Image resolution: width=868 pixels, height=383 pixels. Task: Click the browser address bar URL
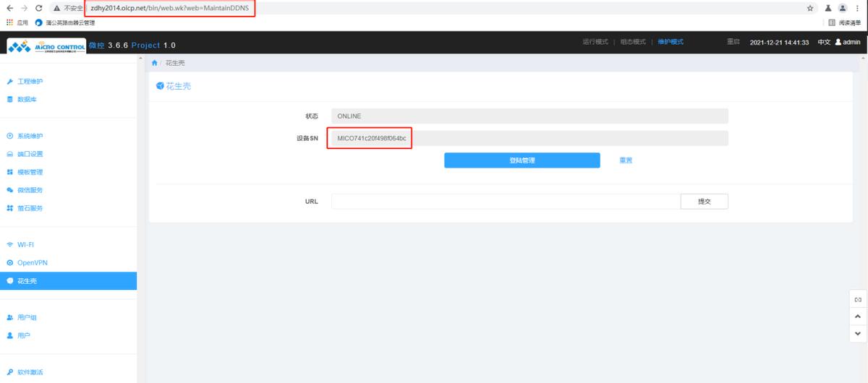(x=170, y=8)
